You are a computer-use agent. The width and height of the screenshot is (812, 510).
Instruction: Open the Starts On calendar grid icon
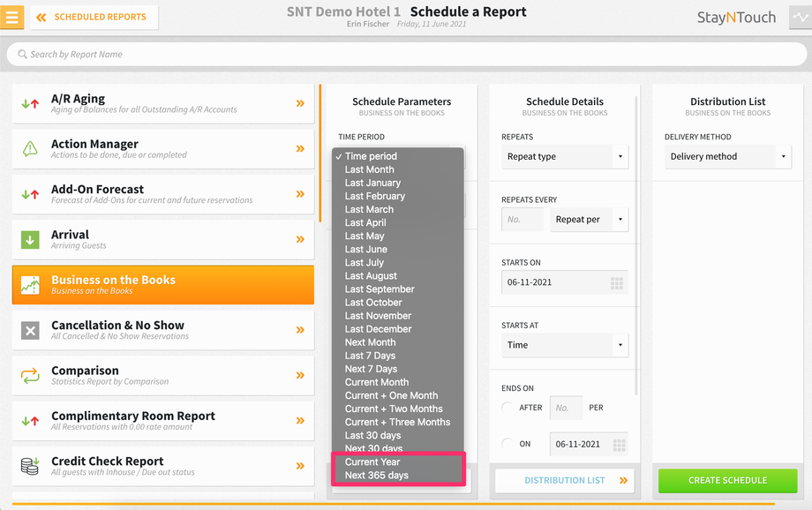pos(616,282)
